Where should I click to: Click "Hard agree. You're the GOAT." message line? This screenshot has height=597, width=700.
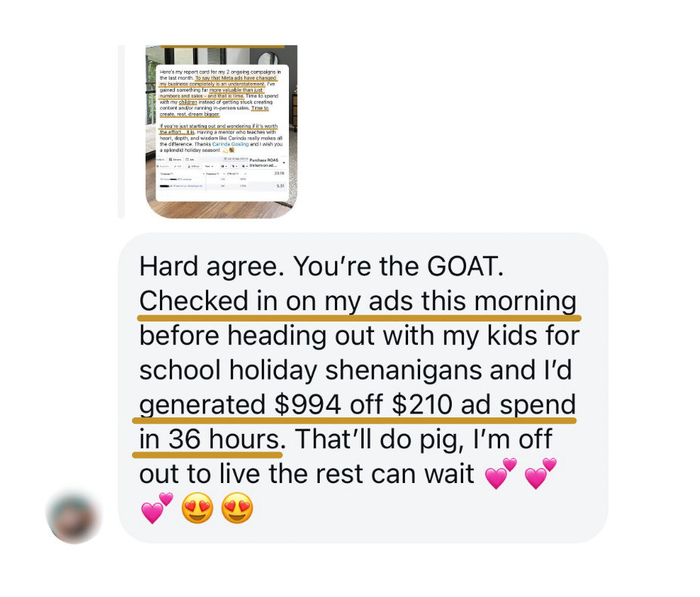[x=321, y=266]
